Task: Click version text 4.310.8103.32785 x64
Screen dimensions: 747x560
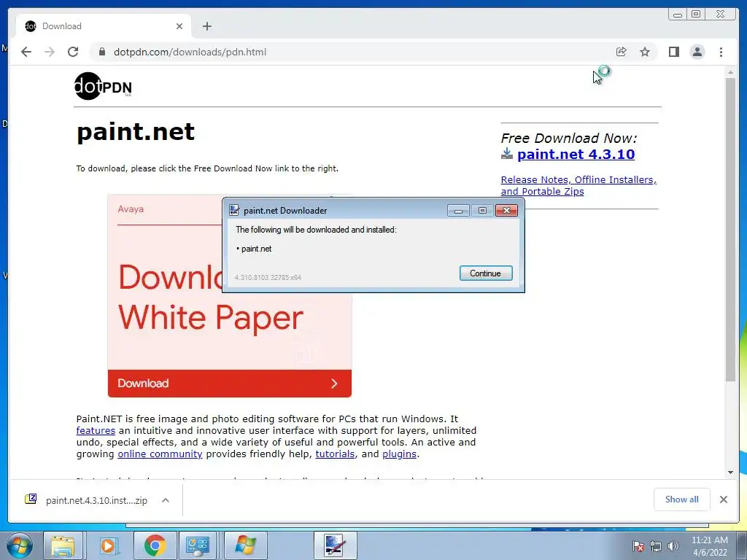Action: coord(268,278)
